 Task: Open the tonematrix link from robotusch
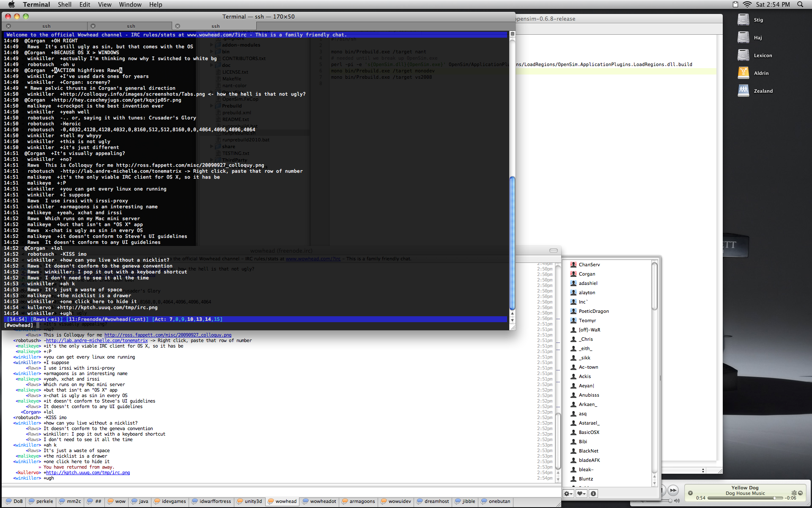[97, 340]
